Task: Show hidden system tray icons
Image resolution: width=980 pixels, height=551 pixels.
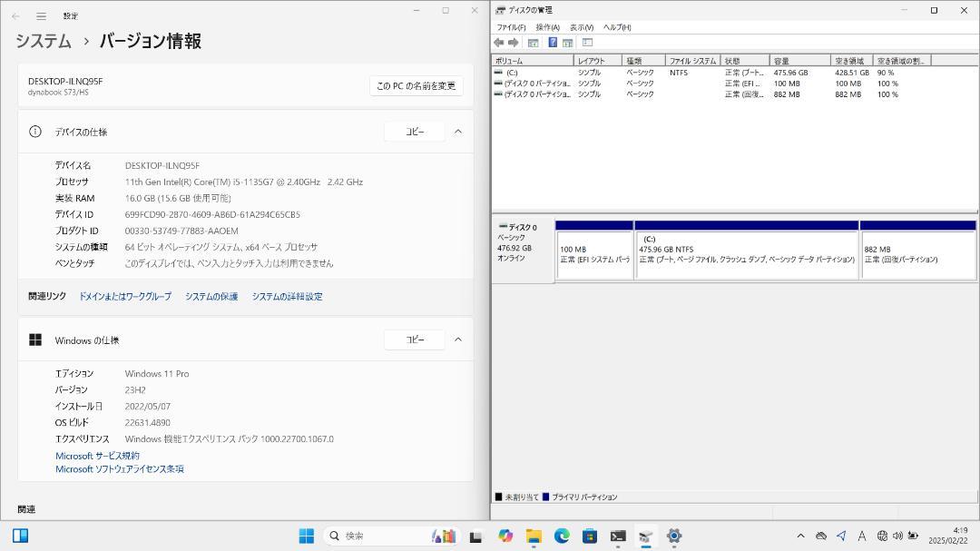Action: tap(800, 536)
